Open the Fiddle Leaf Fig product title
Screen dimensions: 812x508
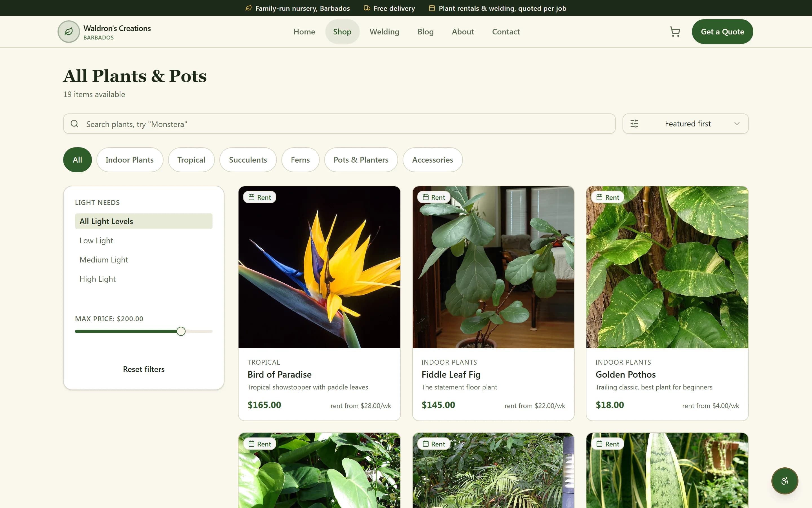(451, 374)
